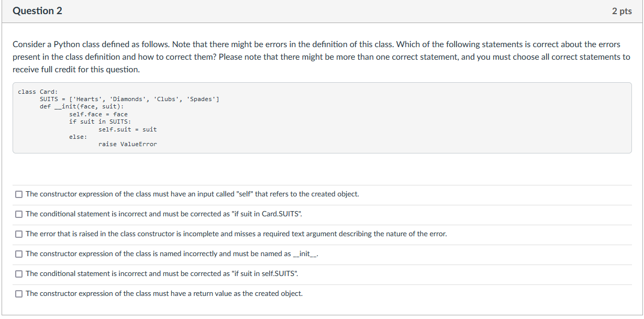Screen dimensions: 644x319
Task: Click the question prompt paragraph text
Action: (x=321, y=57)
